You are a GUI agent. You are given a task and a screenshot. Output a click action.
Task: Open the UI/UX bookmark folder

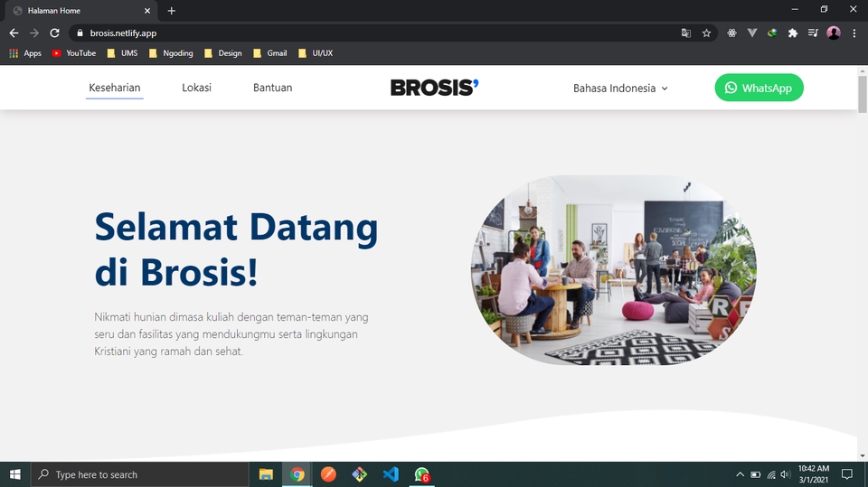click(x=316, y=53)
